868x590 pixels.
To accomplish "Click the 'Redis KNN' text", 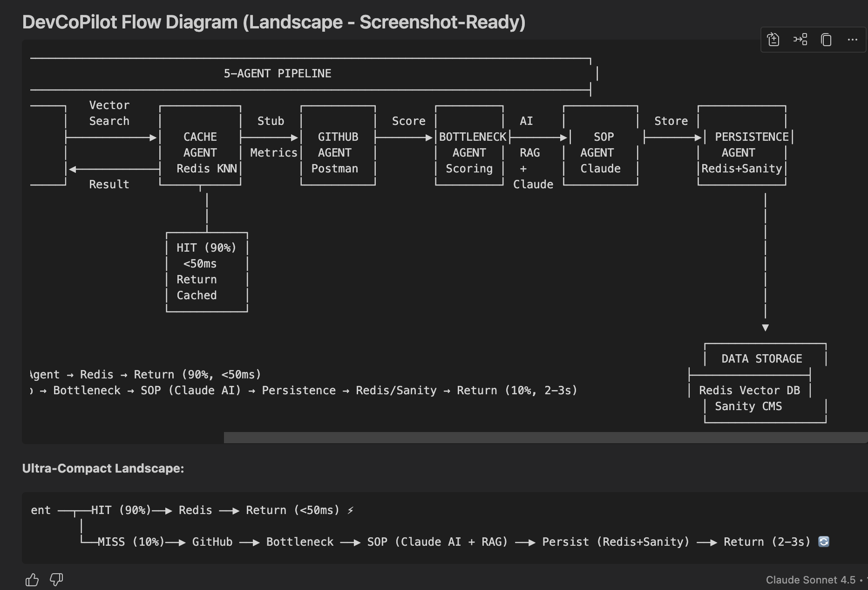I will tap(207, 169).
